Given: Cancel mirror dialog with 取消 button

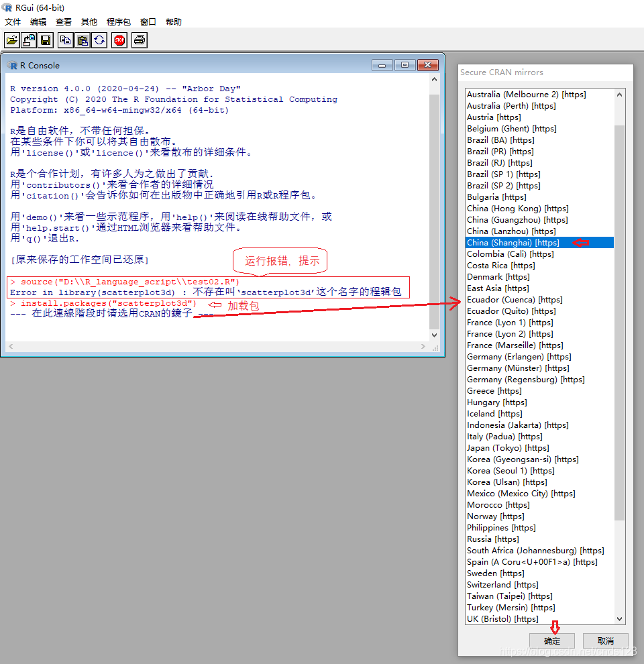Looking at the screenshot, I should (606, 641).
